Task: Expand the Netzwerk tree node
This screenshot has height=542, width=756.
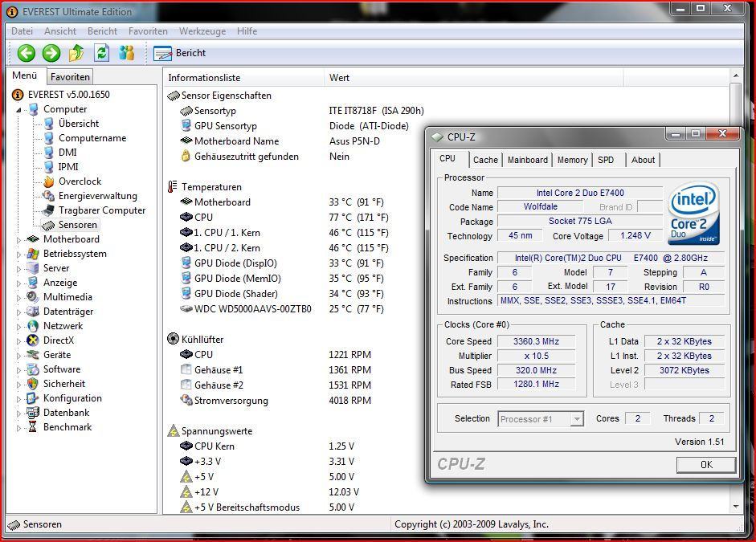Action: tap(18, 326)
